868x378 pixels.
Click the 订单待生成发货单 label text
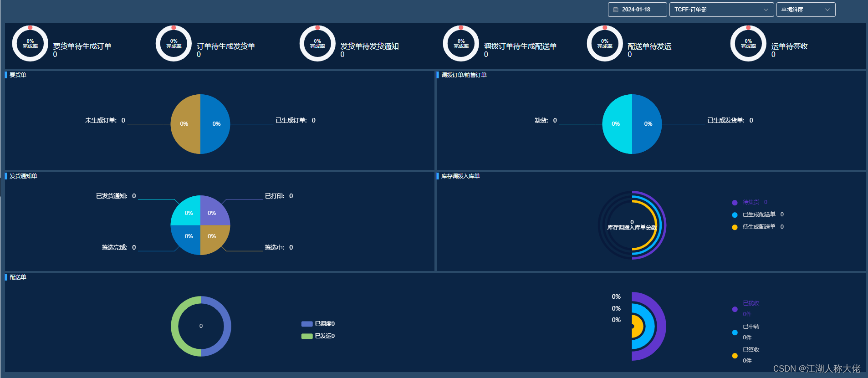click(225, 46)
